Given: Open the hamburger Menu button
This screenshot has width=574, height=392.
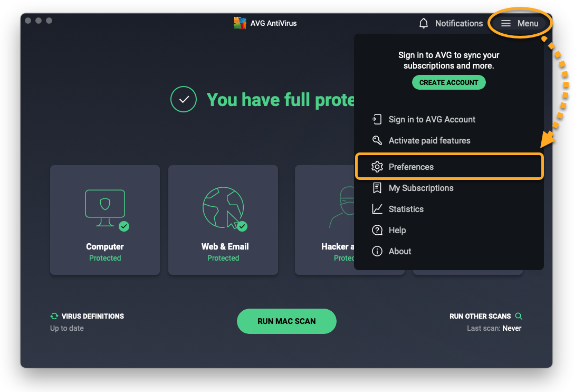Looking at the screenshot, I should click(x=520, y=23).
